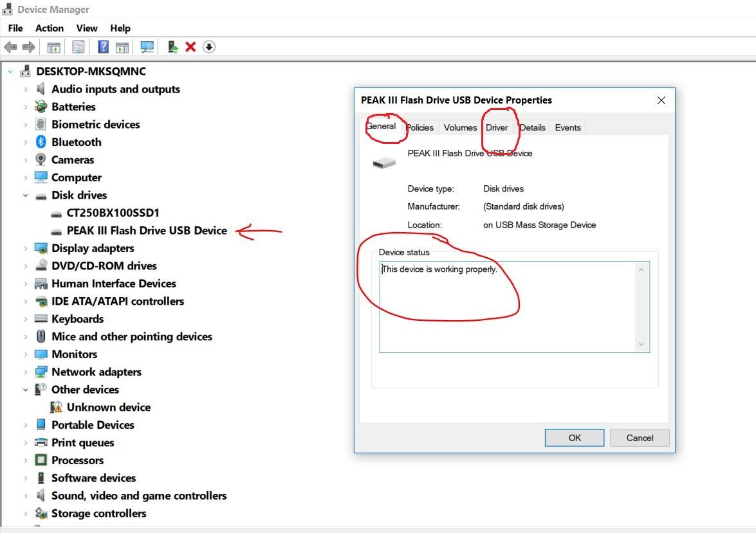Switch to the Volumes tab
Viewport: 756px width, 533px height.
click(x=460, y=127)
